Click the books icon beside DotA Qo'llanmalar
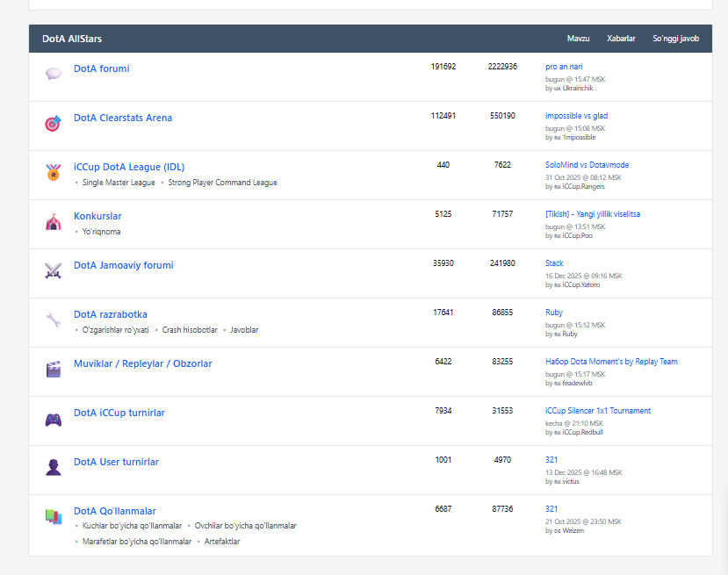The image size is (728, 575). tap(54, 517)
